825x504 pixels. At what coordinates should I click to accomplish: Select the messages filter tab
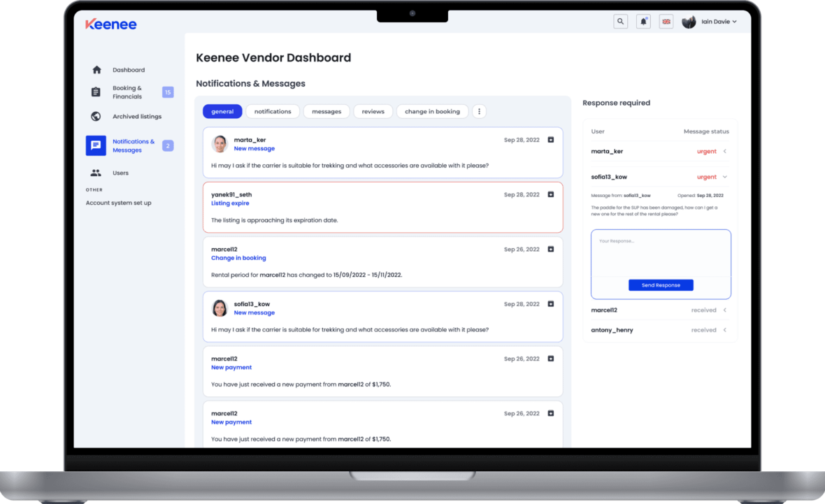tap(327, 112)
